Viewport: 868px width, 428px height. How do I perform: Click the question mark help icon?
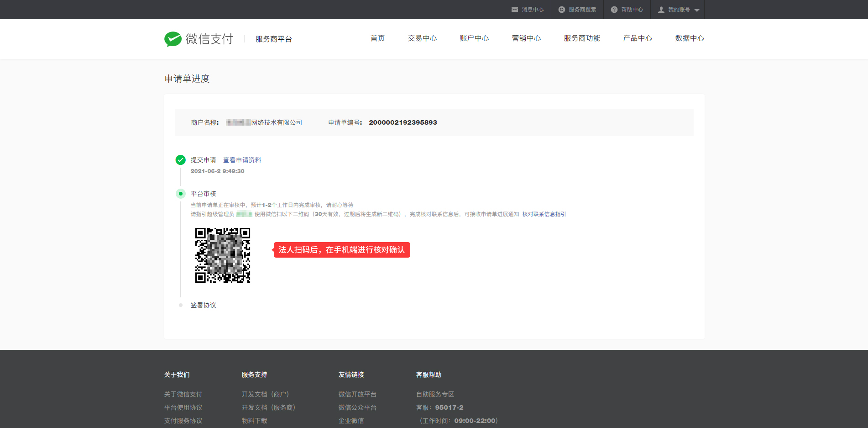pyautogui.click(x=614, y=10)
